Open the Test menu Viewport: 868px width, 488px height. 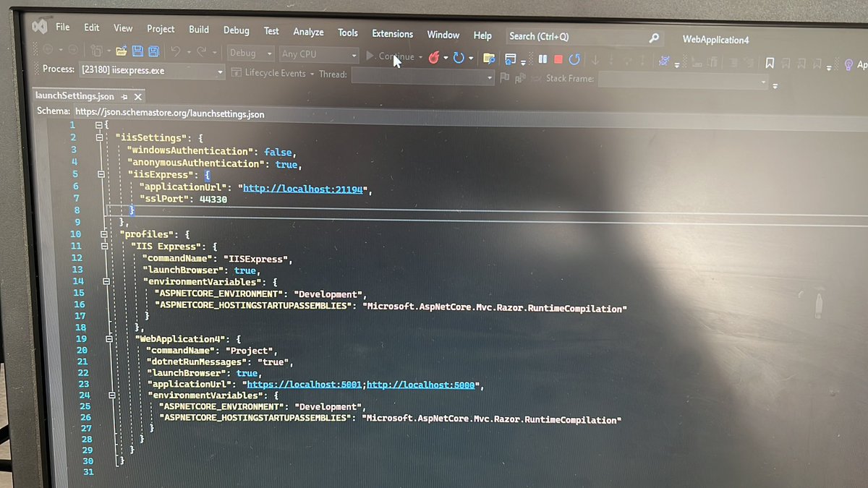(x=271, y=31)
